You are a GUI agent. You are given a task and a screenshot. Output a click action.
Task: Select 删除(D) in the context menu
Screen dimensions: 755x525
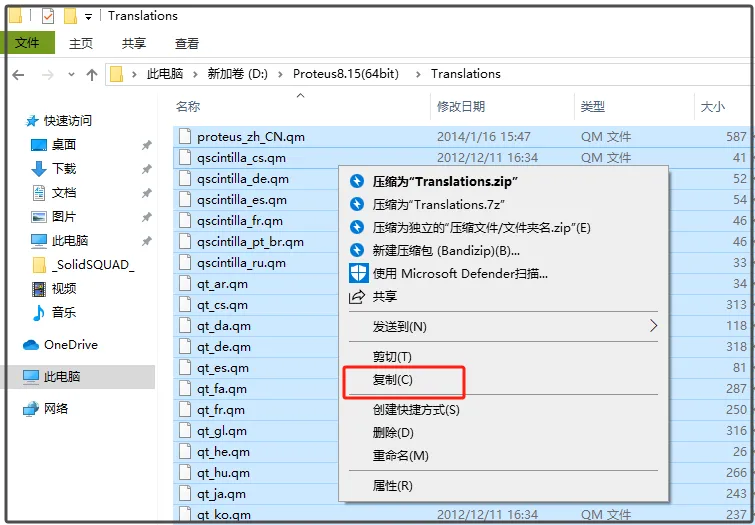pyautogui.click(x=503, y=433)
